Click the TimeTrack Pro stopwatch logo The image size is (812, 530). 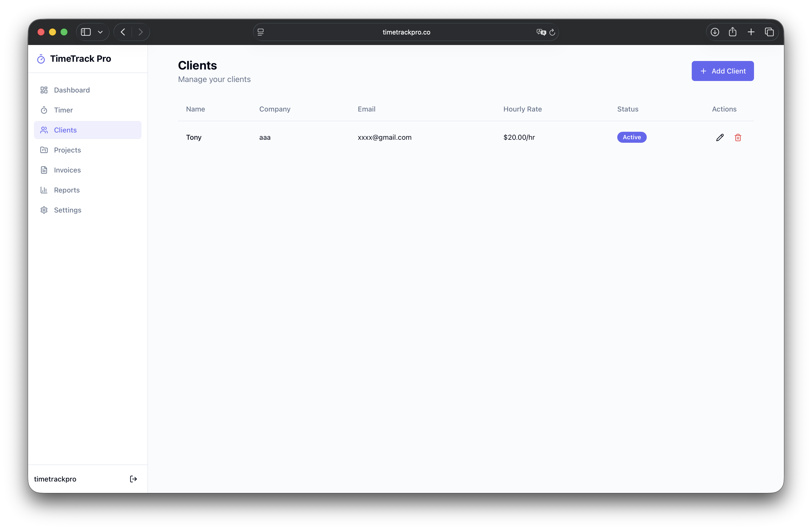[x=41, y=59]
